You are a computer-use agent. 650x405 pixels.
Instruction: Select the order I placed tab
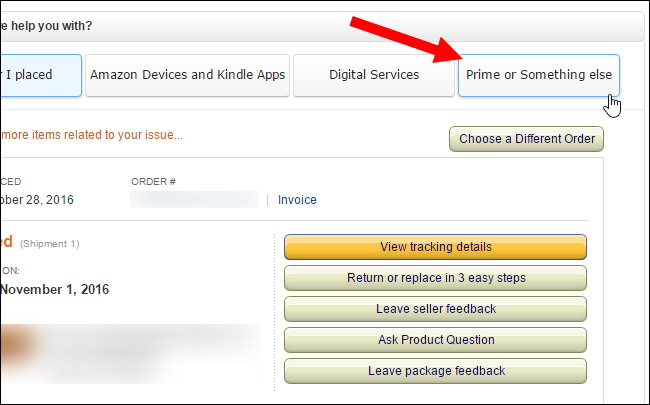point(41,75)
